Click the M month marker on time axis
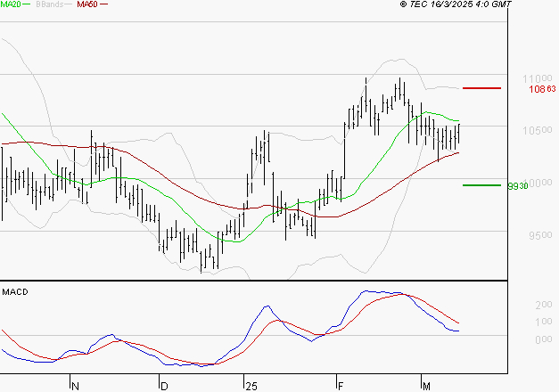 pos(426,387)
